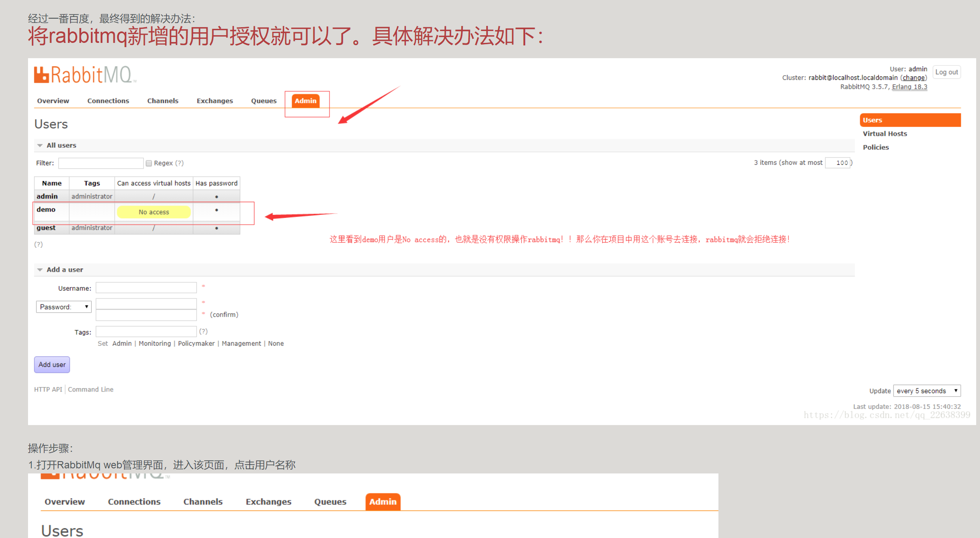Open the Update every 5 seconds dropdown
The image size is (980, 538).
click(x=927, y=391)
